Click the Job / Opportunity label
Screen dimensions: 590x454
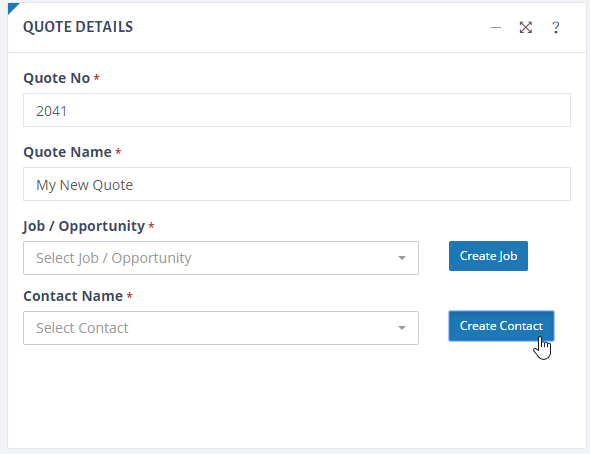pyautogui.click(x=84, y=226)
